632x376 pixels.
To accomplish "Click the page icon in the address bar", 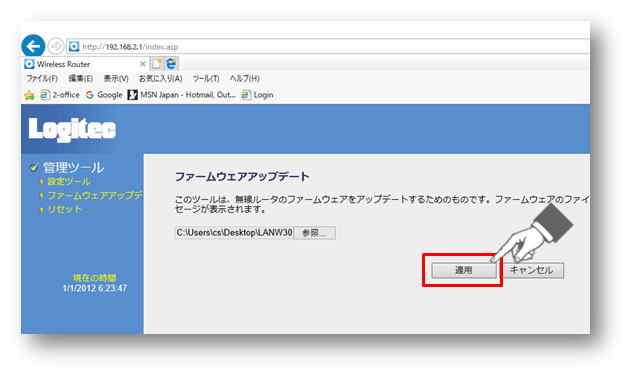I will [x=74, y=46].
